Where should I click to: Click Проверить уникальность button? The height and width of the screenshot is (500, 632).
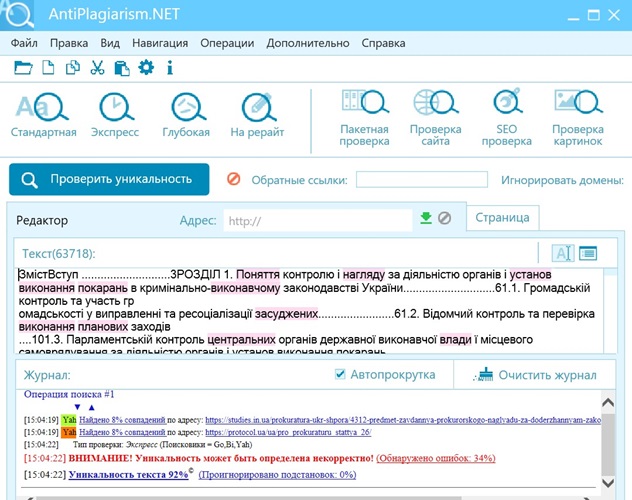109,179
